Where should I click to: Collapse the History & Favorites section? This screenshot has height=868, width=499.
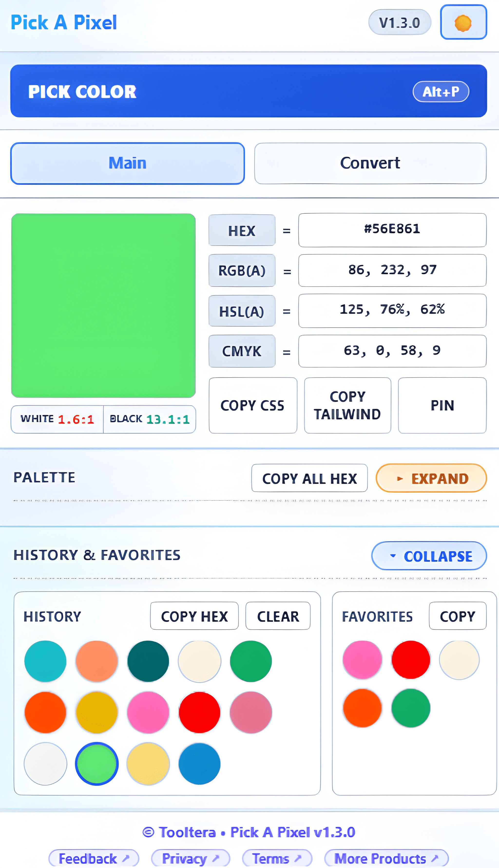(429, 556)
